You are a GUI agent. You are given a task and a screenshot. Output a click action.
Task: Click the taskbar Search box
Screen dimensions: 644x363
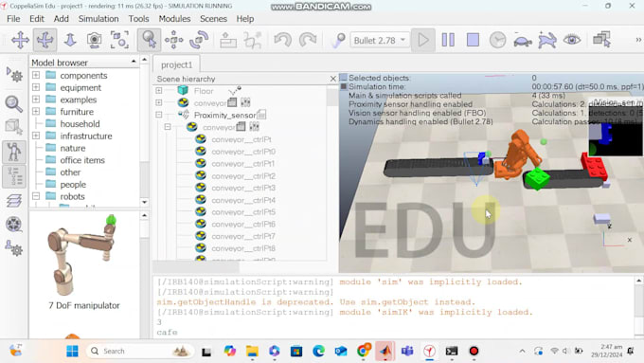(x=139, y=351)
